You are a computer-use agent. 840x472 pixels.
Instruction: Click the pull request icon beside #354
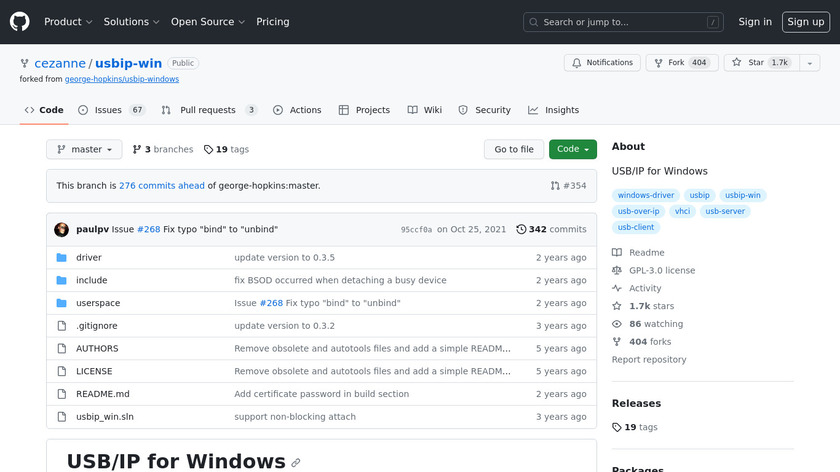click(555, 186)
